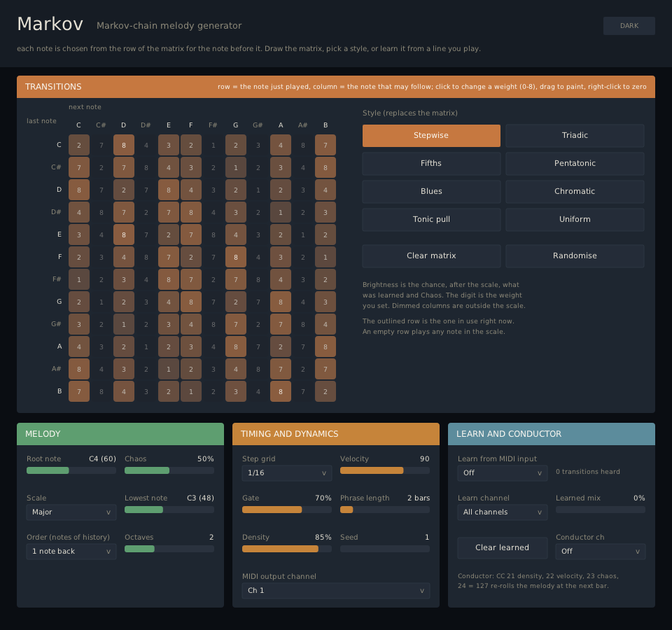Viewport: 672px width, 630px height.
Task: Click matrix cell row F, column G
Action: pos(236,257)
